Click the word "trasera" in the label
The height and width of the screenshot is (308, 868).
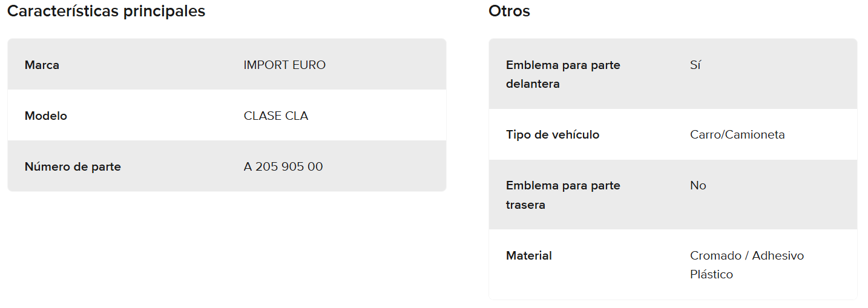click(525, 205)
